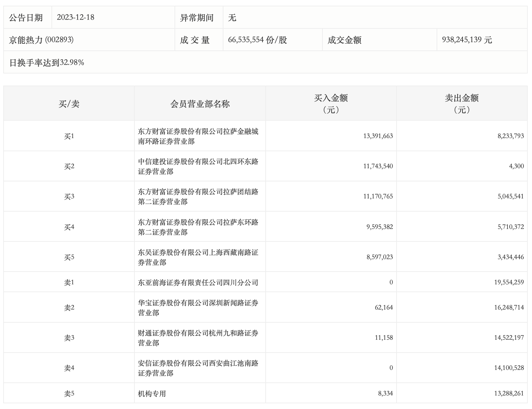
Task: Click the 成交量 value 66,535,554 份/股
Action: point(257,40)
